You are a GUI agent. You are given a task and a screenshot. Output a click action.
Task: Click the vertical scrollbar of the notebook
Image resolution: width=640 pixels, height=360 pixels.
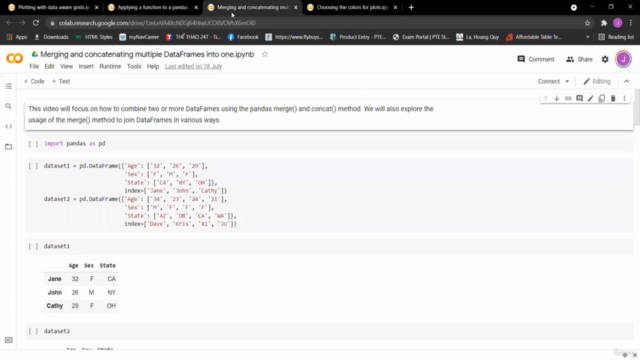tap(637, 109)
